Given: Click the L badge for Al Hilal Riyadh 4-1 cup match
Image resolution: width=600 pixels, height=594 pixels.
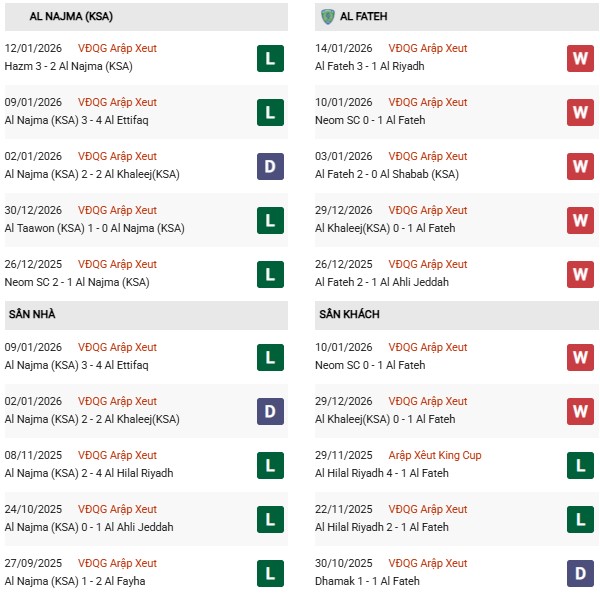Looking at the screenshot, I should pos(580,465).
